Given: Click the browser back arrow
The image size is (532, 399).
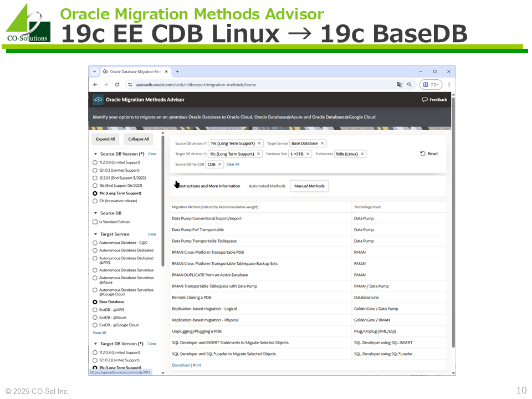Looking at the screenshot, I should (x=95, y=84).
